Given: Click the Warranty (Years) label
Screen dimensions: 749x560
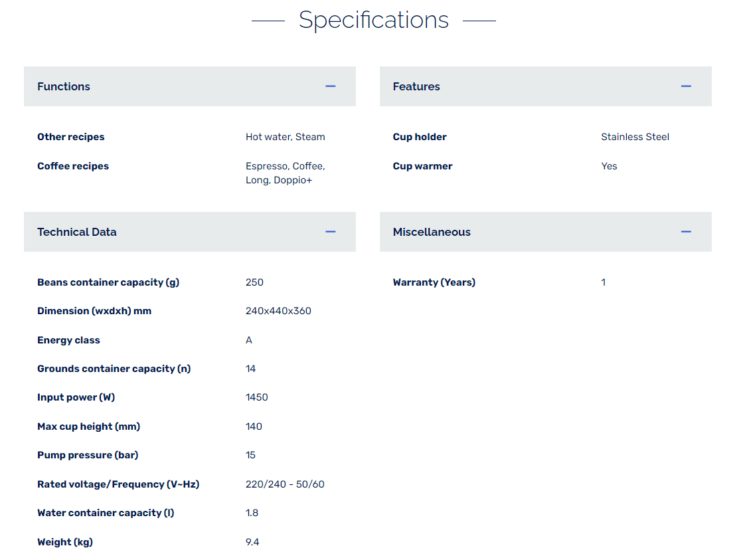Looking at the screenshot, I should click(434, 282).
